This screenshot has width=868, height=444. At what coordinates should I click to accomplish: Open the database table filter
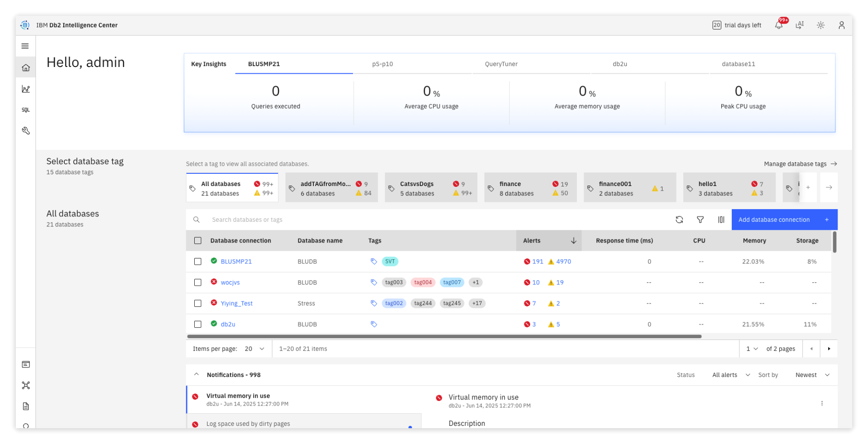[700, 220]
